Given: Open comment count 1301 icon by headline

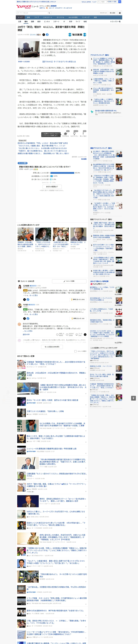Looking at the screenshot, I should [x=33, y=35].
